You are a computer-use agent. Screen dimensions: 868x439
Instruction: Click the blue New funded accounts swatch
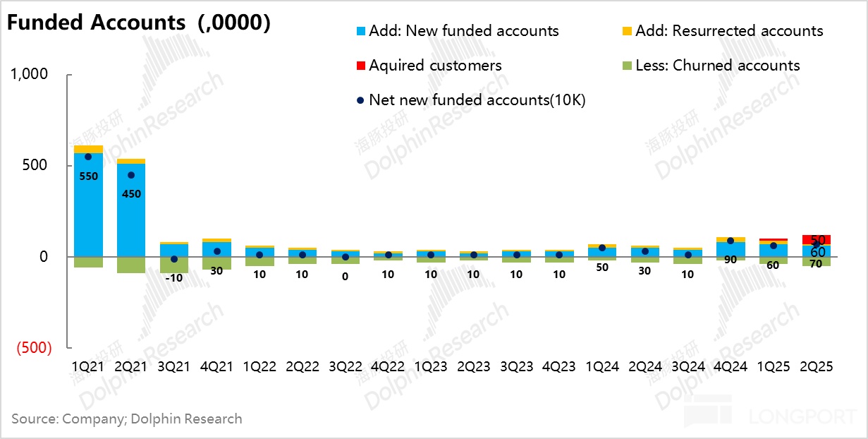click(361, 31)
